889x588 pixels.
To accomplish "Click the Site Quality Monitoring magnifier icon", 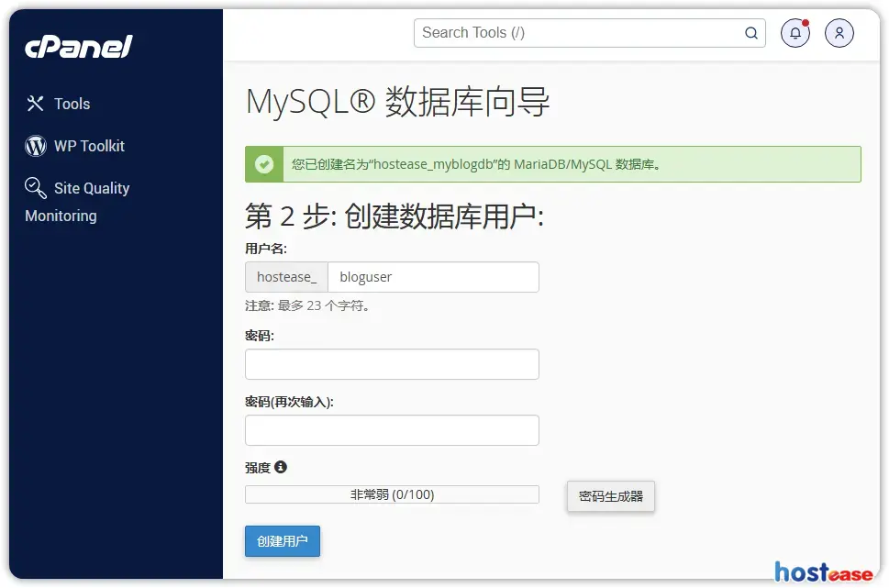I will (36, 188).
